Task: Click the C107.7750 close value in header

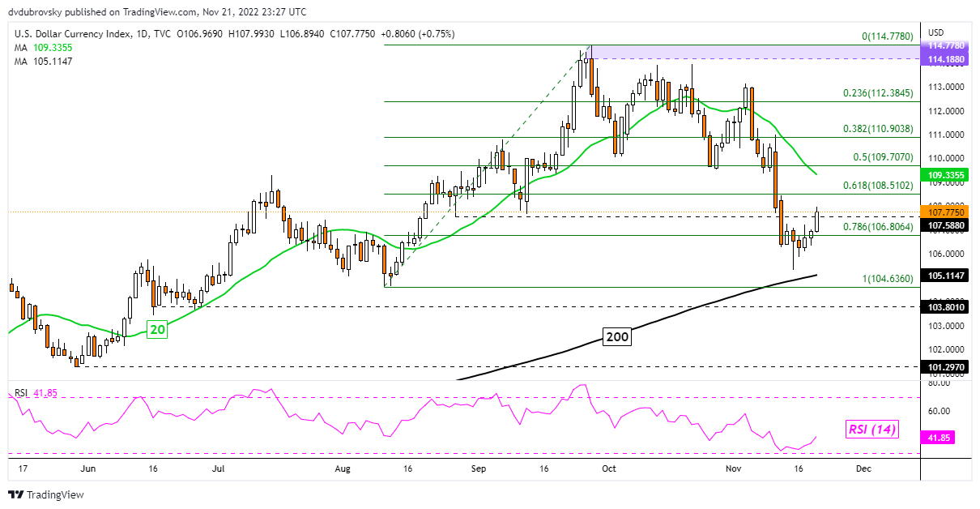Action: 355,34
